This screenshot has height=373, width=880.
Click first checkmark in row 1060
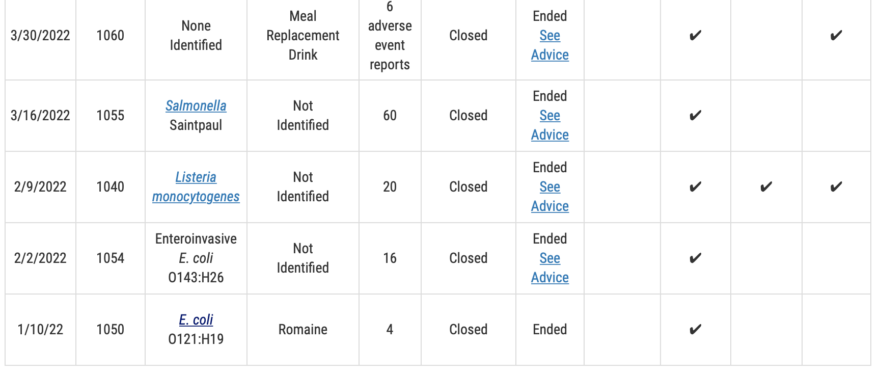coord(695,36)
